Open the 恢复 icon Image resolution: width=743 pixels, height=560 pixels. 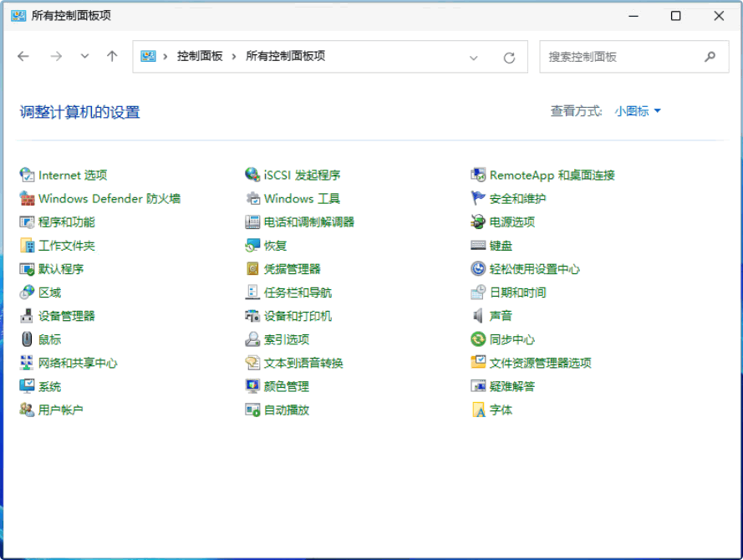click(252, 246)
